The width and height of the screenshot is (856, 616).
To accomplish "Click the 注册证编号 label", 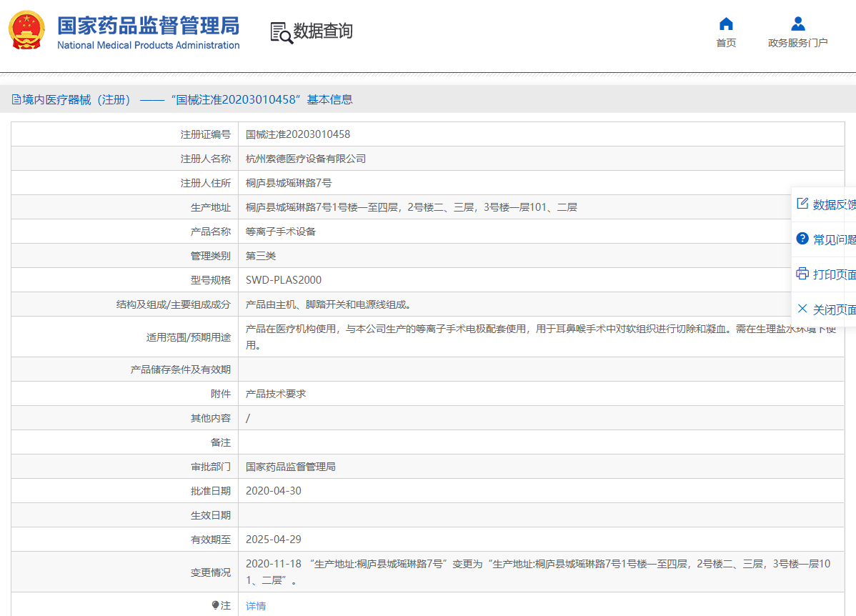I will (x=206, y=134).
